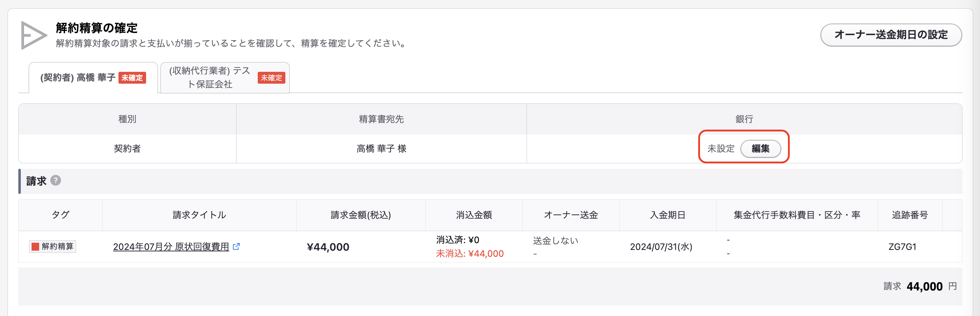The height and width of the screenshot is (316, 980).
Task: Click the 未消込: ¥44,000 red text
Action: point(470,254)
